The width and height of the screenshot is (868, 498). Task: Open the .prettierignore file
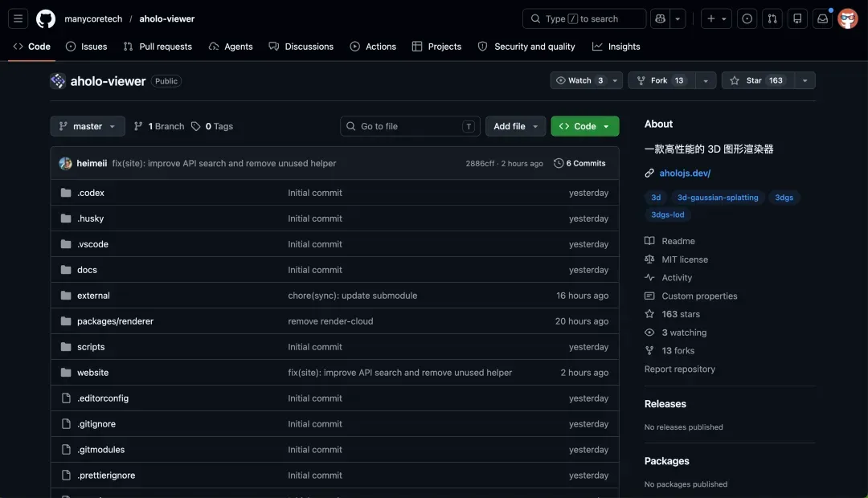coord(106,476)
